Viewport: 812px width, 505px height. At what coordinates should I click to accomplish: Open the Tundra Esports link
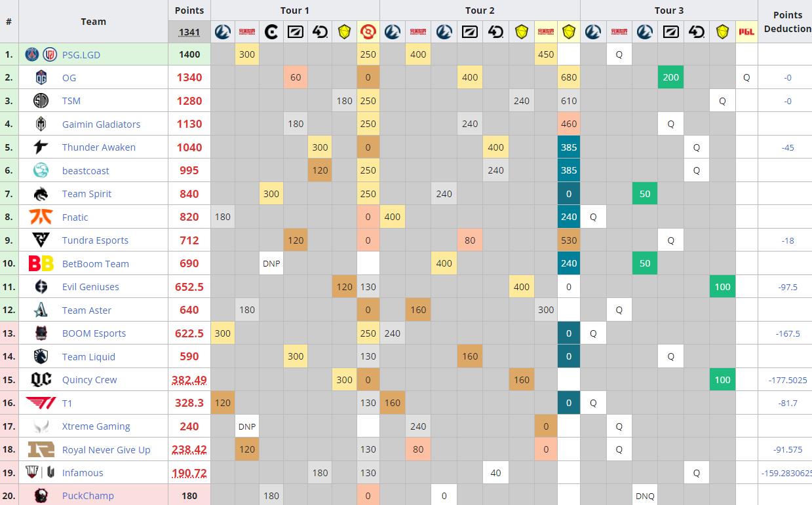(x=95, y=240)
